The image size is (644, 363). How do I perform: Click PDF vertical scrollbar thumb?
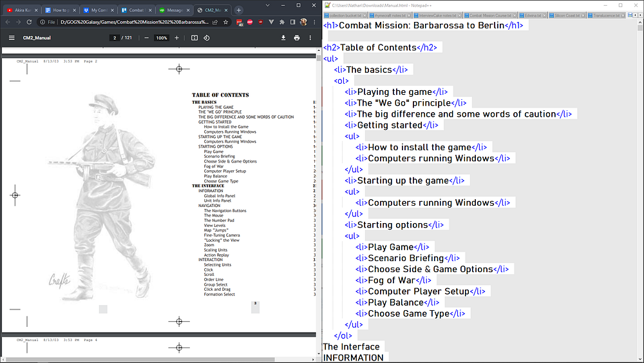tap(319, 57)
